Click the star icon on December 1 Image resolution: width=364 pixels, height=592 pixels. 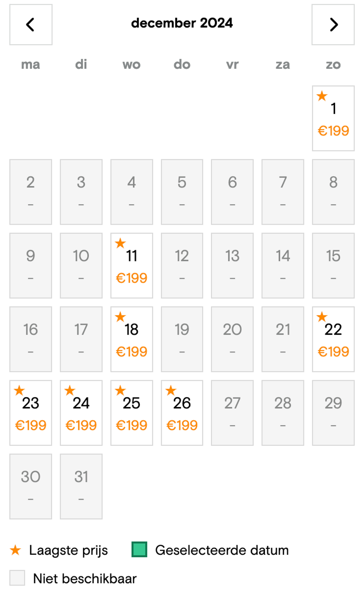point(322,96)
